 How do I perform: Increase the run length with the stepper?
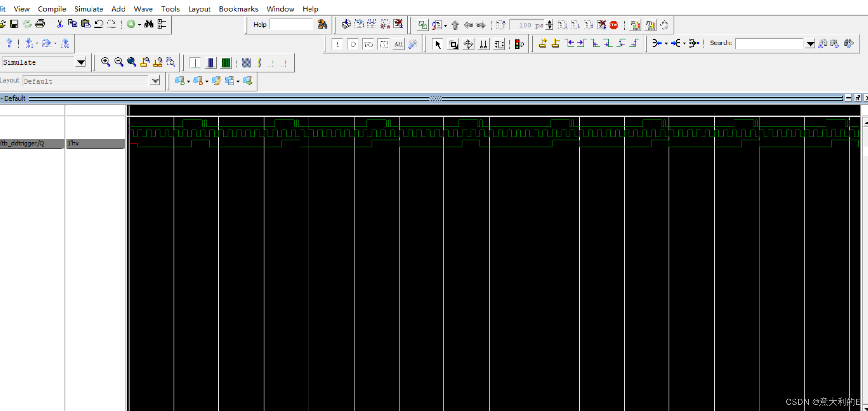coord(550,23)
